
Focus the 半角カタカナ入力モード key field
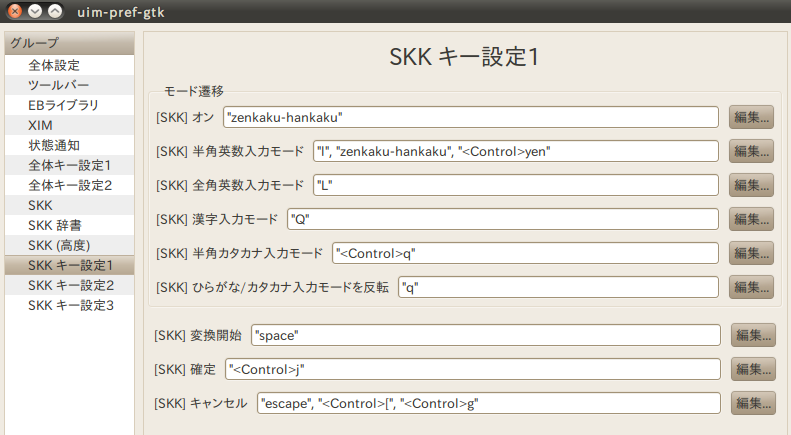(x=526, y=253)
